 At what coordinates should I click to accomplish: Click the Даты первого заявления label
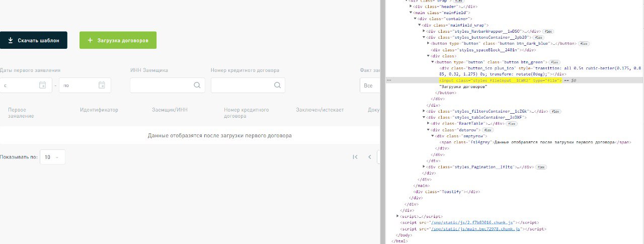(30, 70)
